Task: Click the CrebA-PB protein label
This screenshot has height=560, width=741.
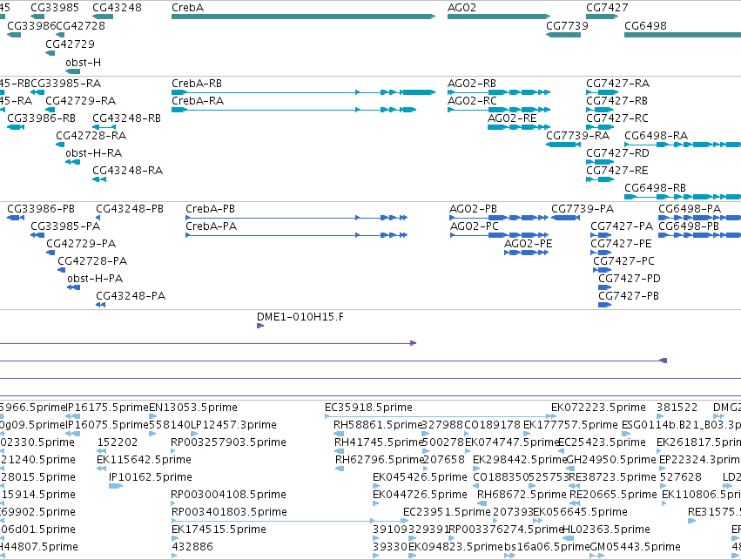Action: [211, 209]
